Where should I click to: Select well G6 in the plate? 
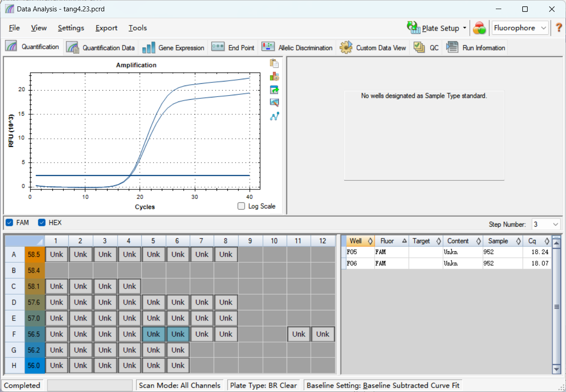pyautogui.click(x=178, y=350)
